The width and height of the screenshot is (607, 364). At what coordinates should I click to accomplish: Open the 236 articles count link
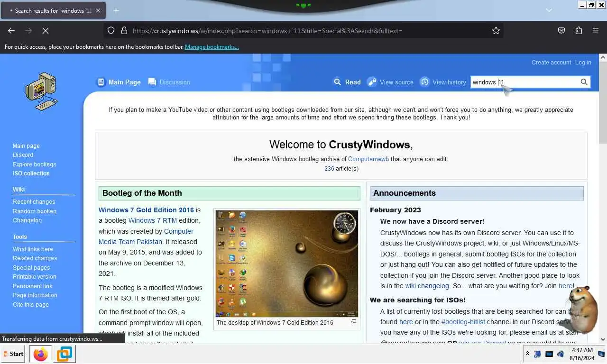(329, 169)
